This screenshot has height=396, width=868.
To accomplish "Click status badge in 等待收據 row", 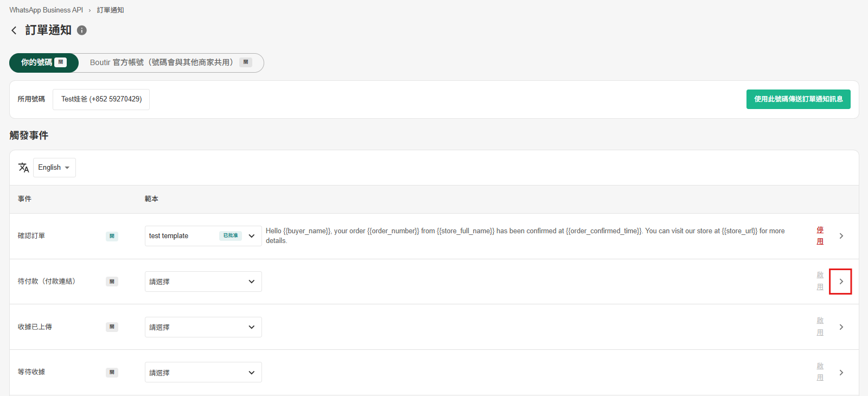I will coord(112,373).
